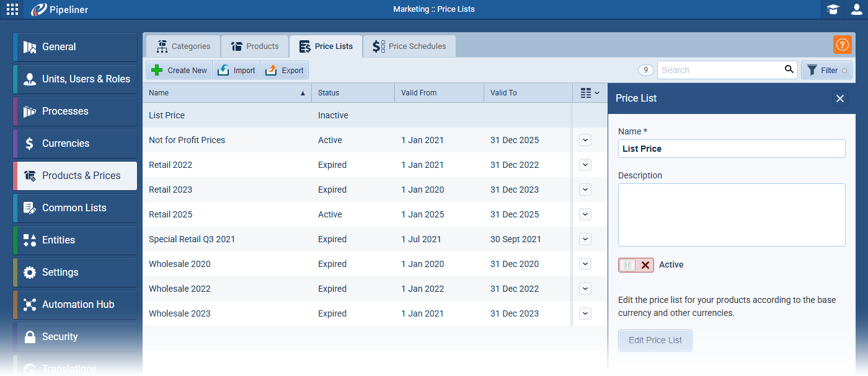
Task: Sort by the Name column header
Action: [227, 93]
